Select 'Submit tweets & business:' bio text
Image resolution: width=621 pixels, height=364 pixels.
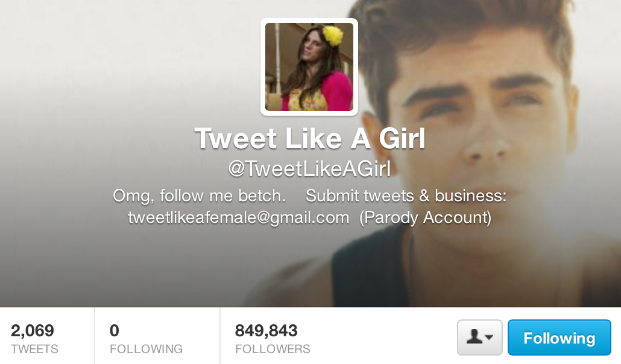click(x=406, y=196)
